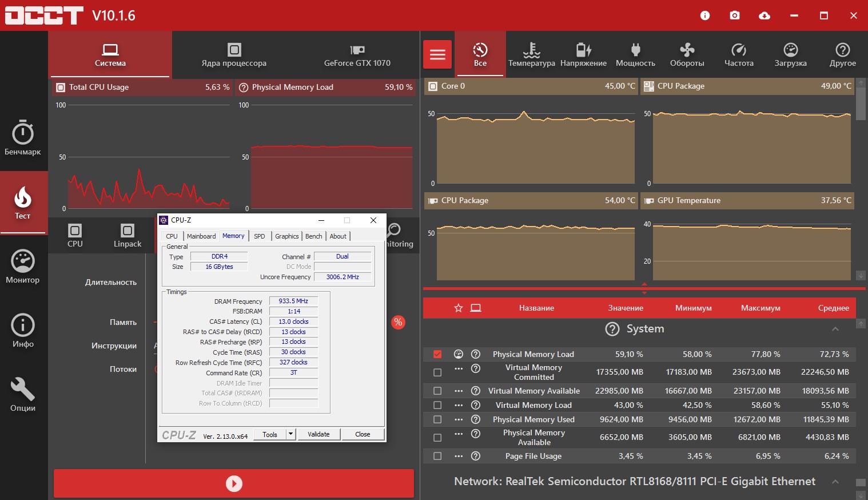The height and width of the screenshot is (500, 868).
Task: Select the Тест flame section
Action: (23, 203)
